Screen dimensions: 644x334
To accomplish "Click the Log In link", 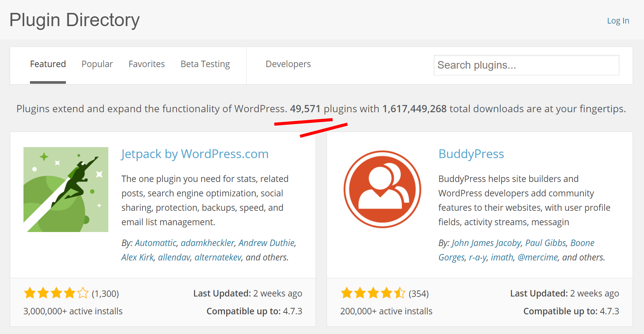I will (618, 21).
